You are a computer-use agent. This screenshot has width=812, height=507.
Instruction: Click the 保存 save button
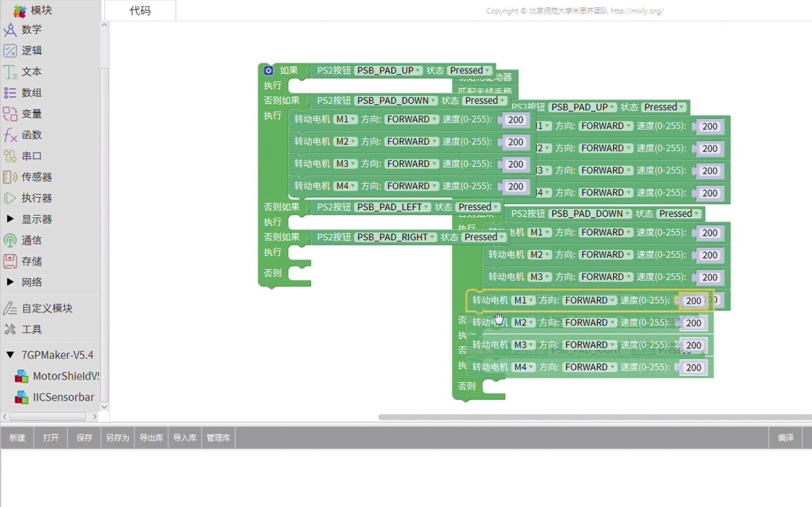84,438
